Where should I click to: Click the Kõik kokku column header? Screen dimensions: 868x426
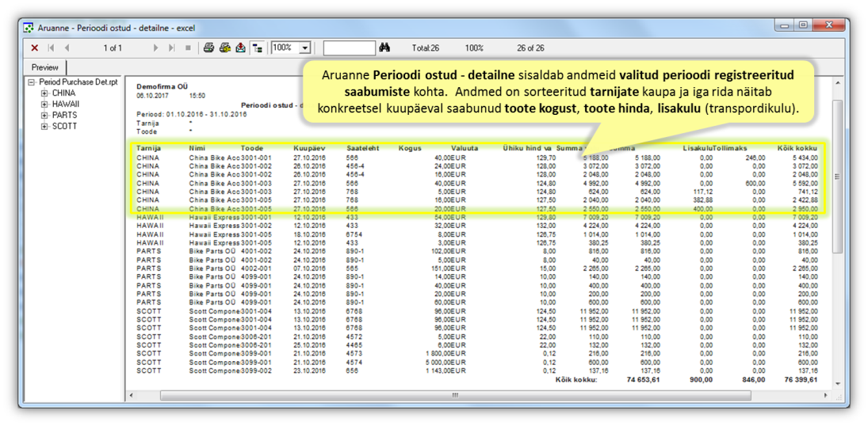click(797, 148)
